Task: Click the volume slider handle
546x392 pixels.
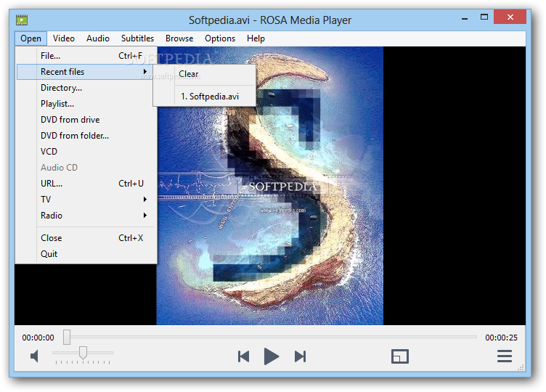Action: pos(83,353)
